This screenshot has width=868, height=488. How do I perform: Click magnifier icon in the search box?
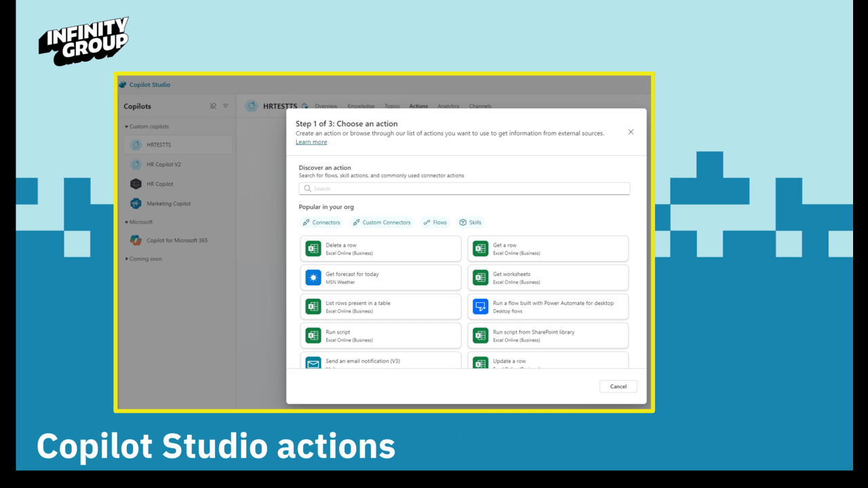(307, 188)
